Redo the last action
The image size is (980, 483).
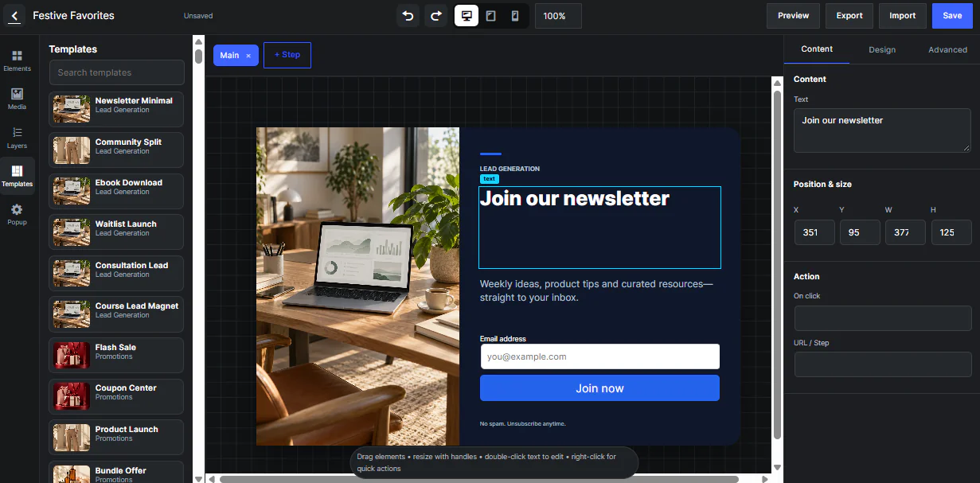tap(435, 16)
